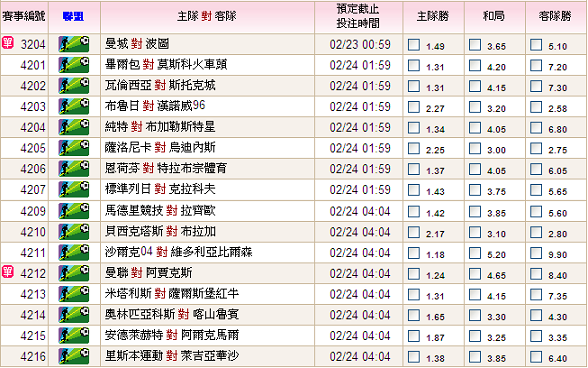Click the league icon for match 4203
Screen dimensions: 588x368
click(x=74, y=107)
